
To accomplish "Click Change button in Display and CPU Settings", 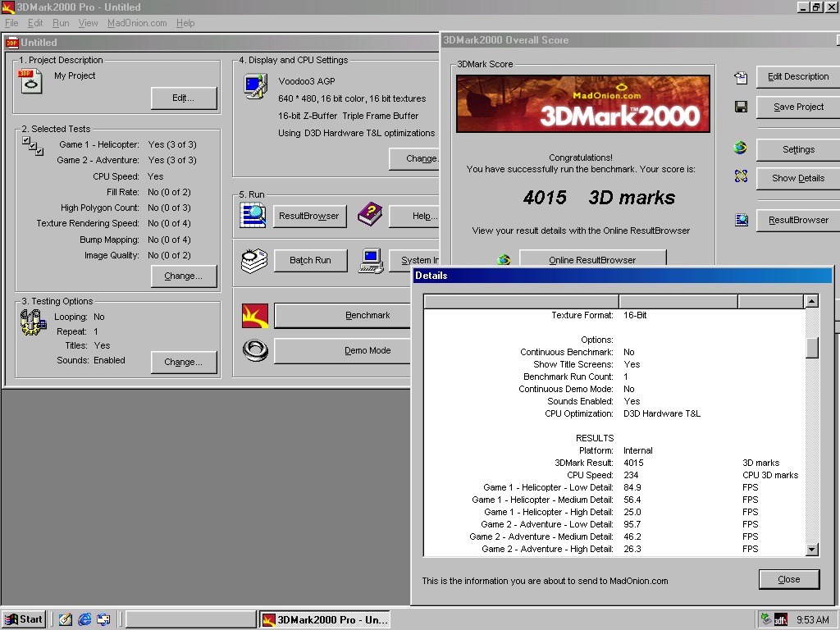I will pyautogui.click(x=414, y=158).
